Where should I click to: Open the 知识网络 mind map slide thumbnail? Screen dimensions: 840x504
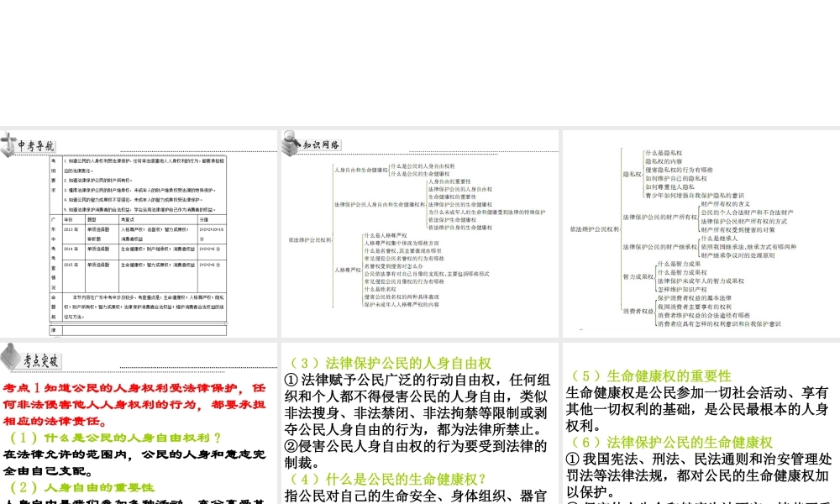pyautogui.click(x=420, y=234)
